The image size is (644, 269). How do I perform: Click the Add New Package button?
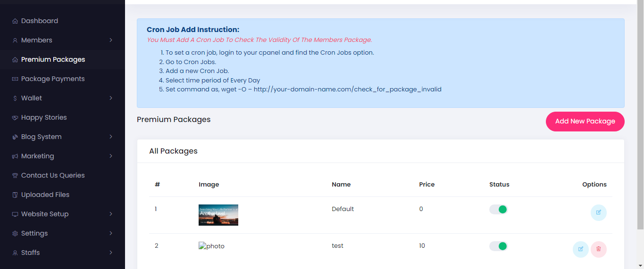[x=585, y=122]
